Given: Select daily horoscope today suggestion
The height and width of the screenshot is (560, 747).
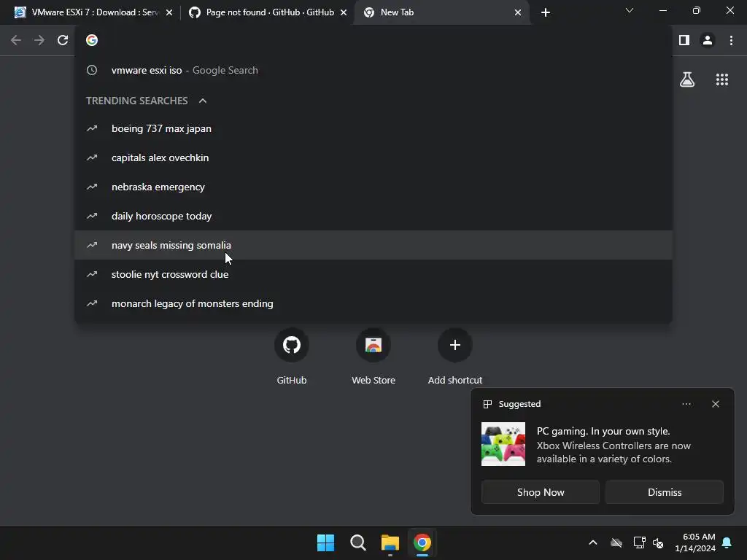Looking at the screenshot, I should click(373, 216).
